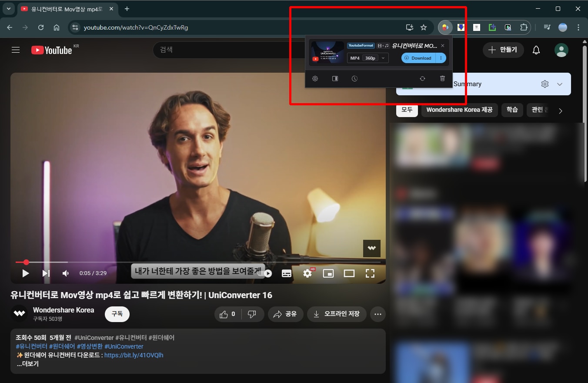Bookmark this page with the star
The height and width of the screenshot is (383, 588).
pos(424,27)
